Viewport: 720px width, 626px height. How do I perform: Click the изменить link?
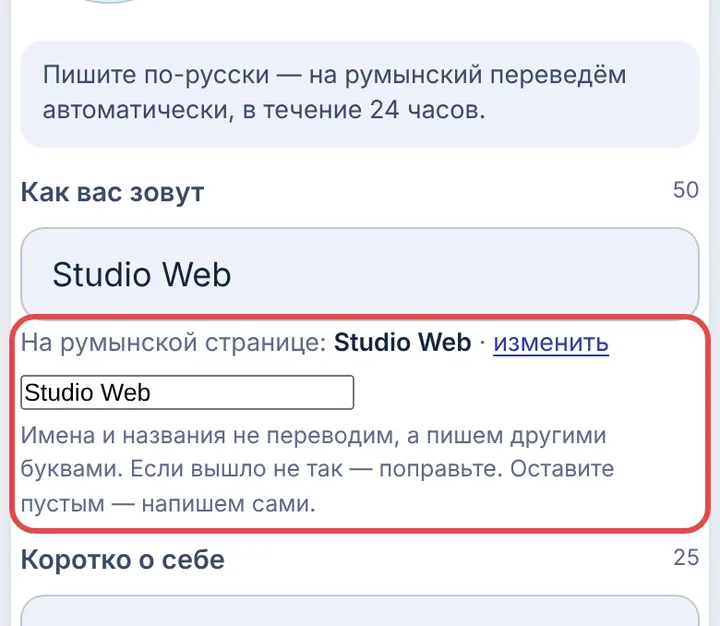tap(551, 343)
